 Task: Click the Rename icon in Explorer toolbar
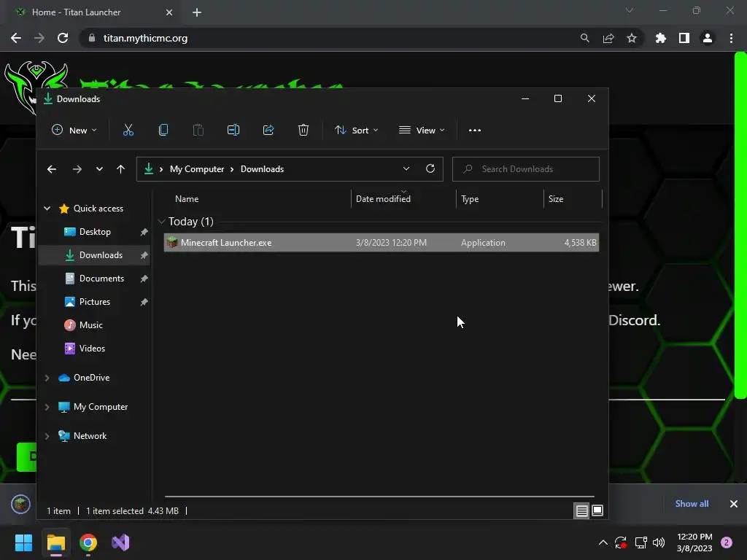233,130
